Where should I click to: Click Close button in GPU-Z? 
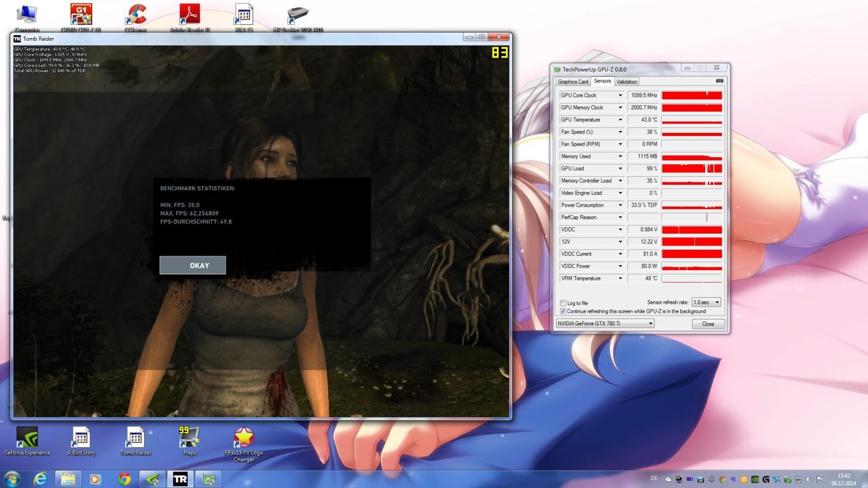click(x=708, y=324)
